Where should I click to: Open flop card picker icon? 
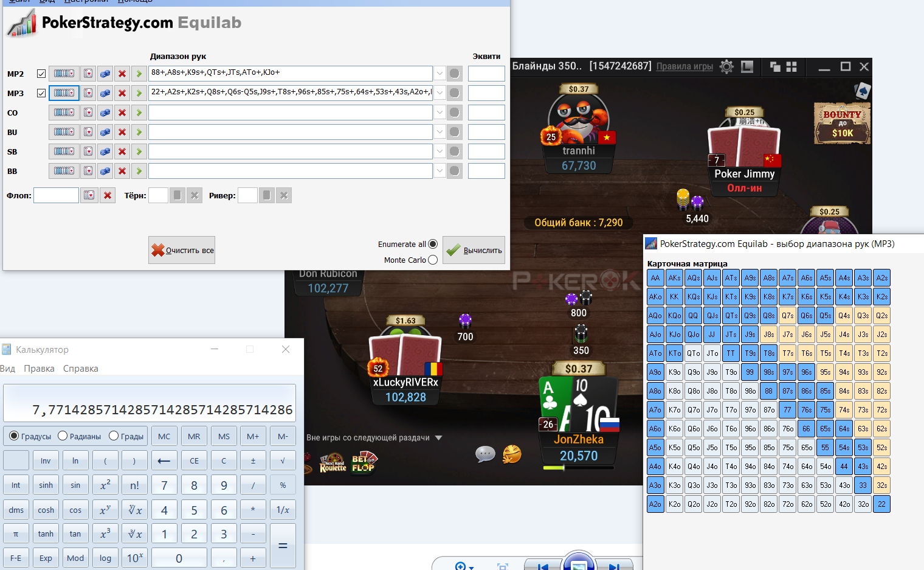click(89, 195)
